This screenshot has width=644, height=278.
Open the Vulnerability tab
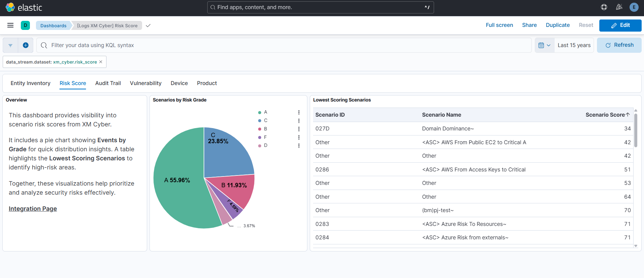[x=145, y=83]
